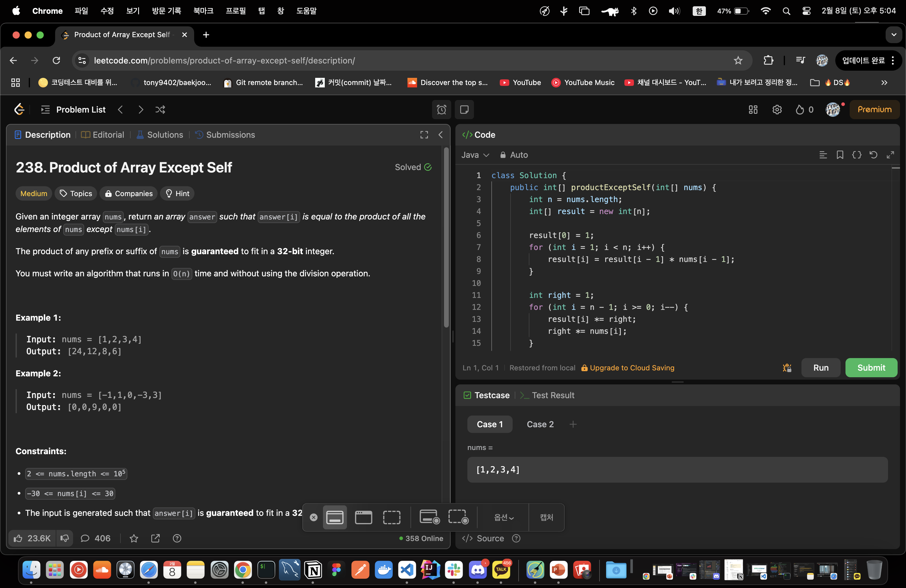
Task: Select capture selected window mode
Action: pos(363,517)
